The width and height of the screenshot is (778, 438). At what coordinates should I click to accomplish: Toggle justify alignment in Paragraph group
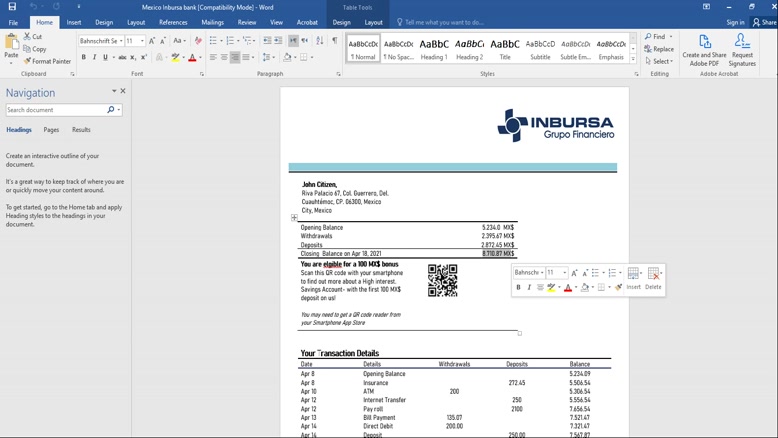246,58
